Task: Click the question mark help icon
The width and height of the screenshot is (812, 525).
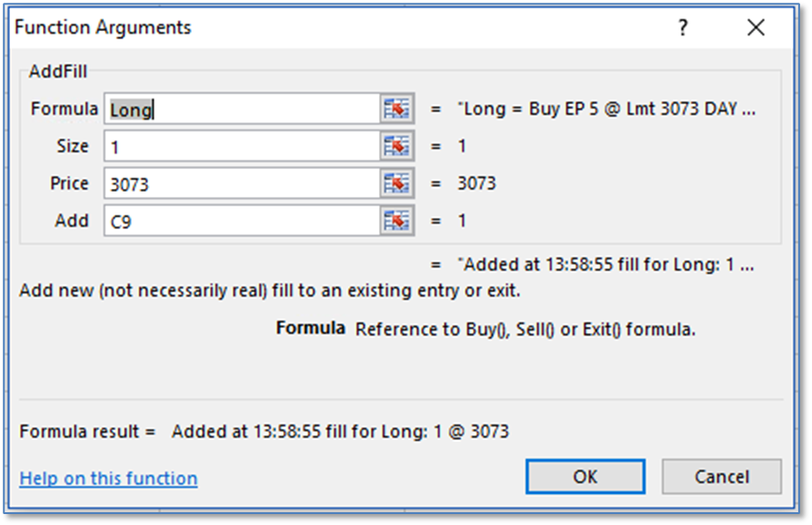Action: 682,28
